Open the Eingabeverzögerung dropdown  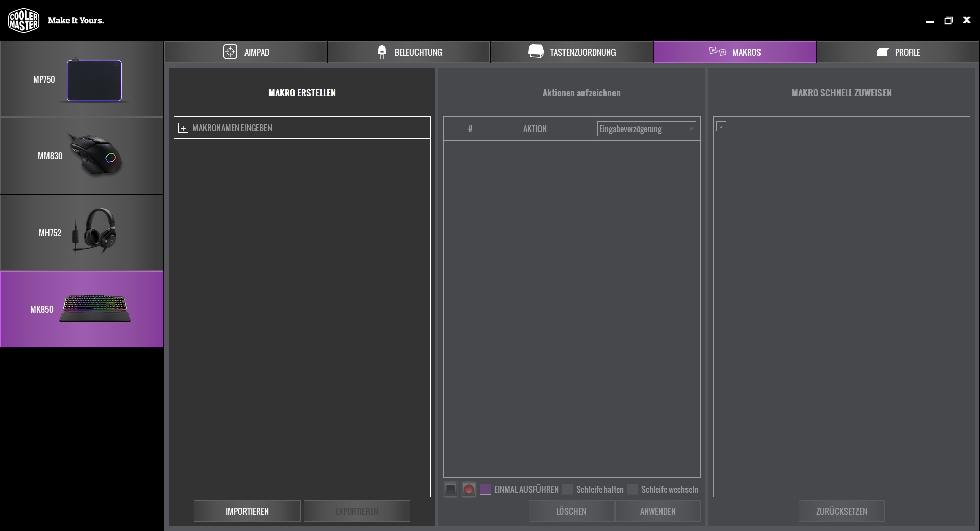coord(646,129)
